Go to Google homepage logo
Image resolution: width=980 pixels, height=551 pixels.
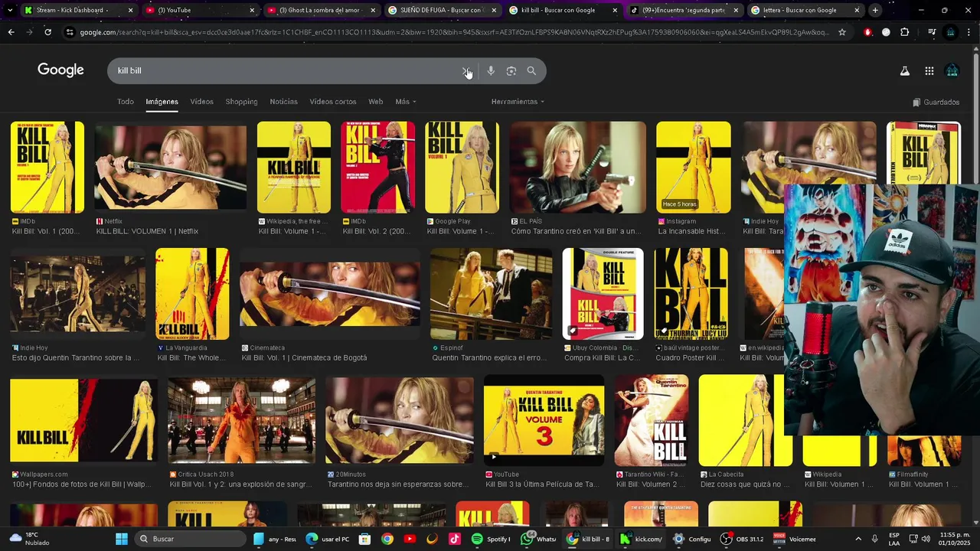coord(60,70)
